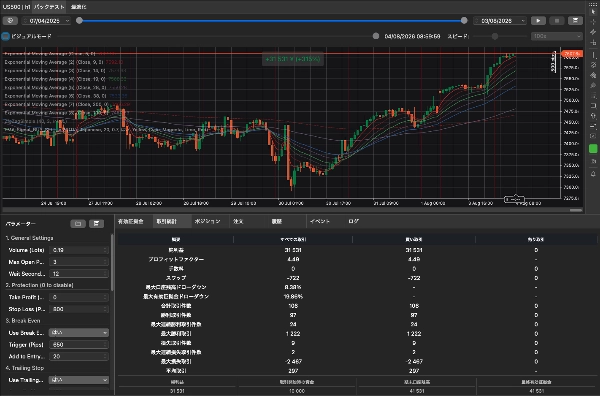Start the backtest with the play button
Viewport: 600px width, 396px height.
click(x=538, y=21)
